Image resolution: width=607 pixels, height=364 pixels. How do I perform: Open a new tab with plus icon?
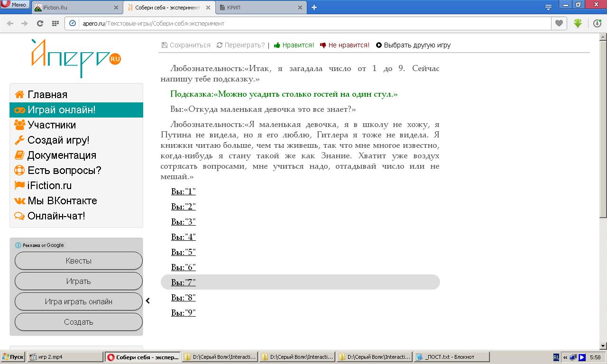(314, 7)
